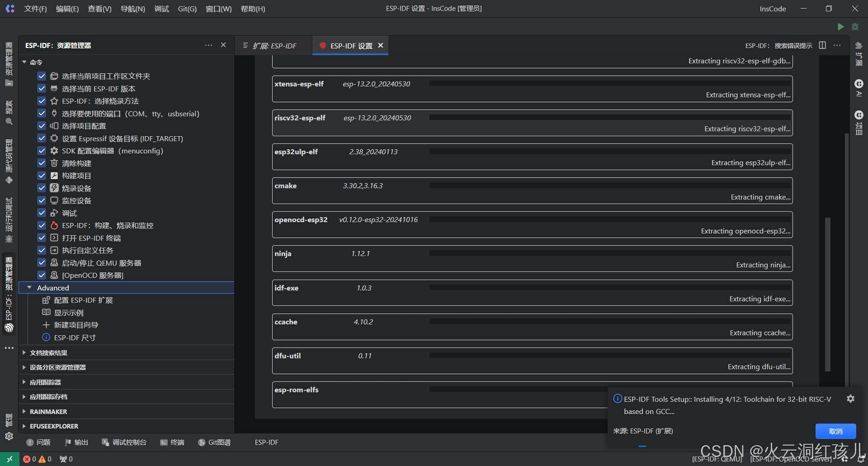Viewport: 868px width, 466px height.
Task: Run 配置 ESP-IDF 扩展 under Advanced
Action: click(x=83, y=300)
